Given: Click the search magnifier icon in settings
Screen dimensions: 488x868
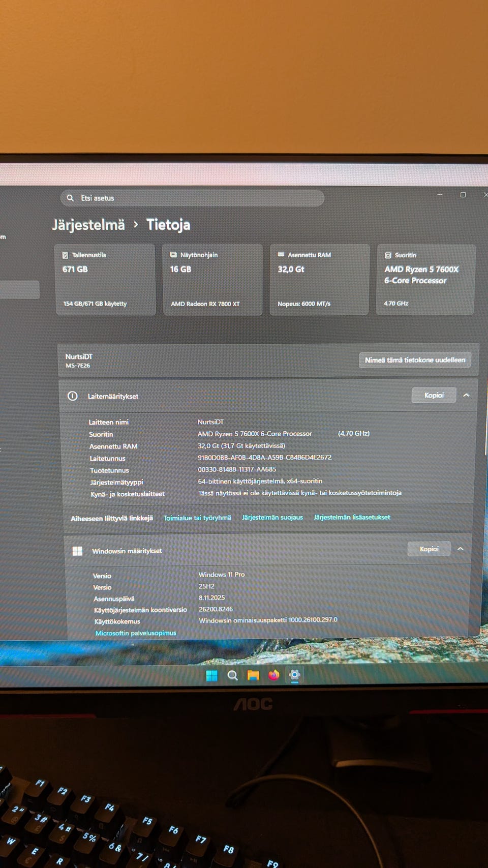Looking at the screenshot, I should (x=70, y=198).
